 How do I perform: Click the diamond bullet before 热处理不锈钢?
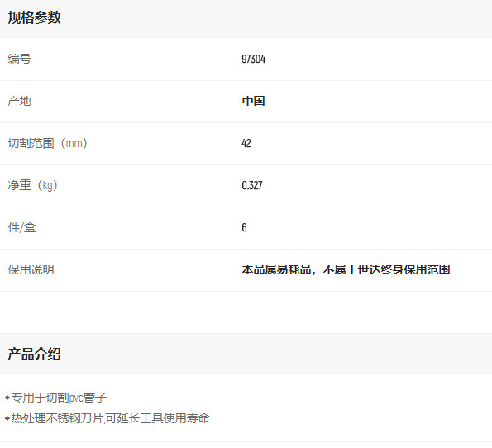click(x=7, y=418)
